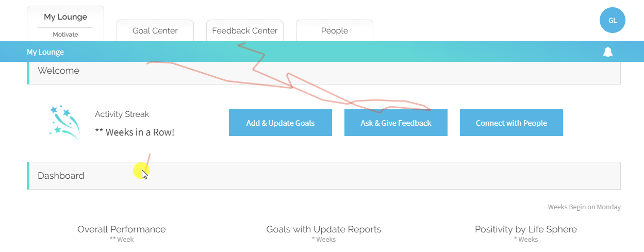The image size is (644, 252).
Task: Switch to the Goal Center tab
Action: click(155, 30)
